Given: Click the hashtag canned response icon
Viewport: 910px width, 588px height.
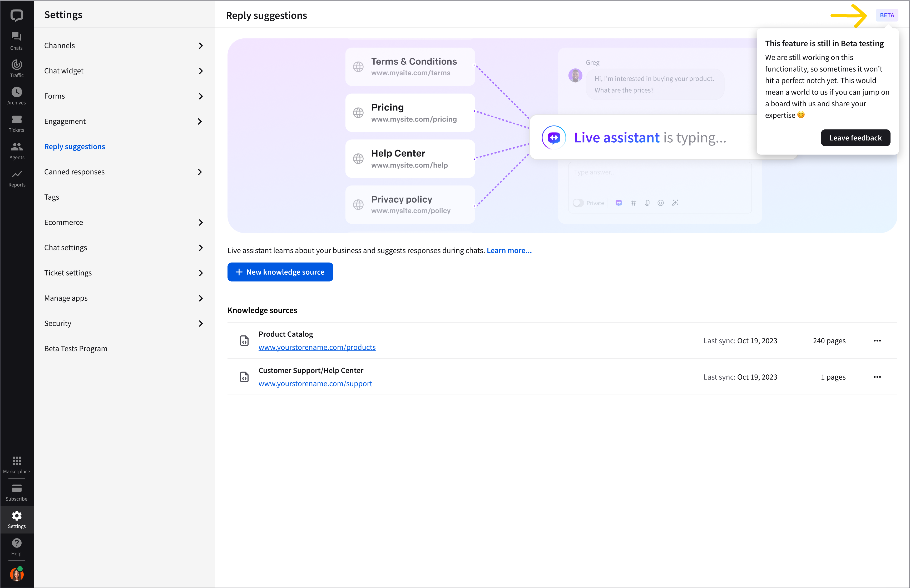Looking at the screenshot, I should 634,203.
